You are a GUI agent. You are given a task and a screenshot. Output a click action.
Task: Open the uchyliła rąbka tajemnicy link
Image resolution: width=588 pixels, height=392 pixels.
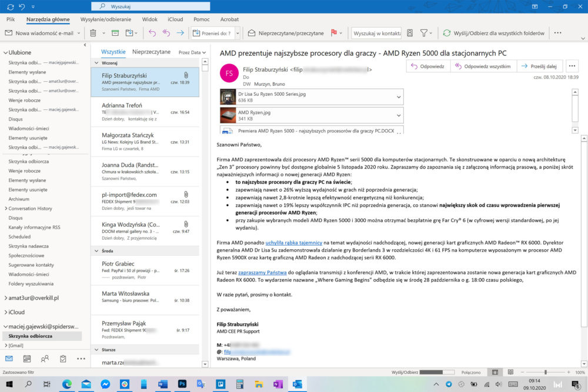coord(293,243)
